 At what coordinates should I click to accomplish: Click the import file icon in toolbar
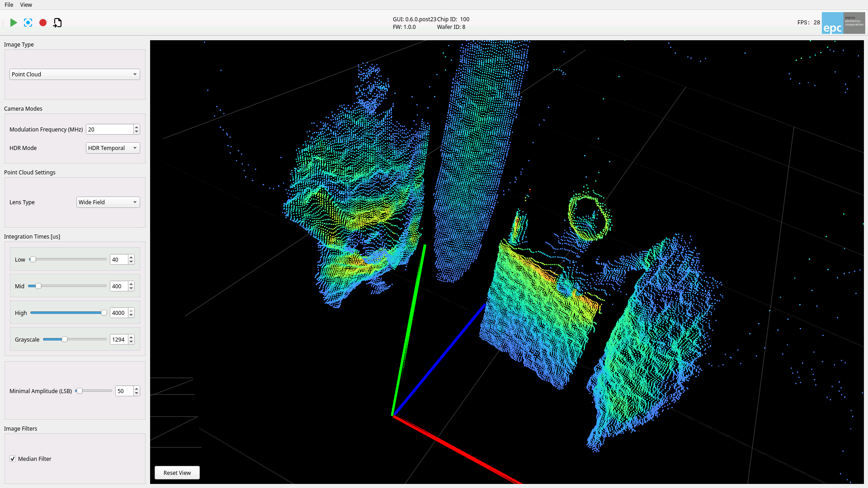[57, 23]
